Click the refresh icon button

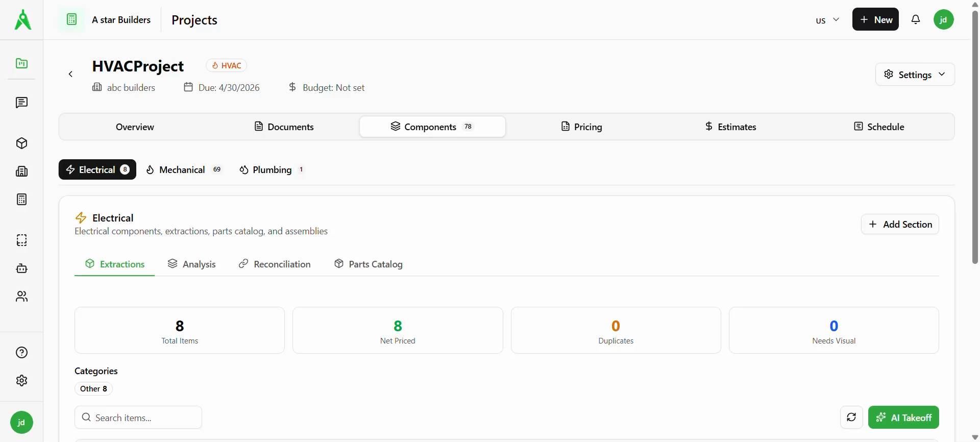(x=851, y=418)
